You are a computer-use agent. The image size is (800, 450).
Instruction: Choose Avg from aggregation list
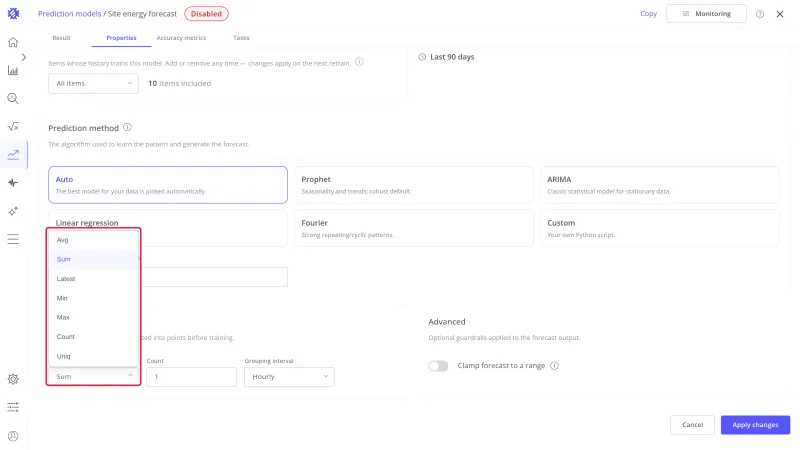click(x=93, y=240)
